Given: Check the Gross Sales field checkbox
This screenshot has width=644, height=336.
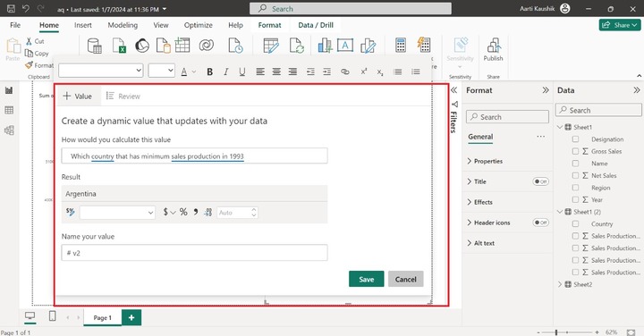Looking at the screenshot, I should coord(575,151).
